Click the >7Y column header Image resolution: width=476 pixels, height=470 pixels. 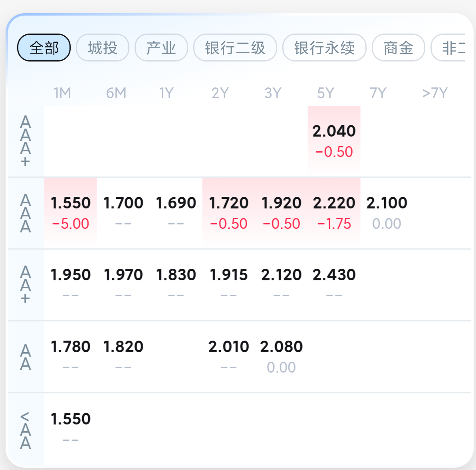[x=435, y=93]
